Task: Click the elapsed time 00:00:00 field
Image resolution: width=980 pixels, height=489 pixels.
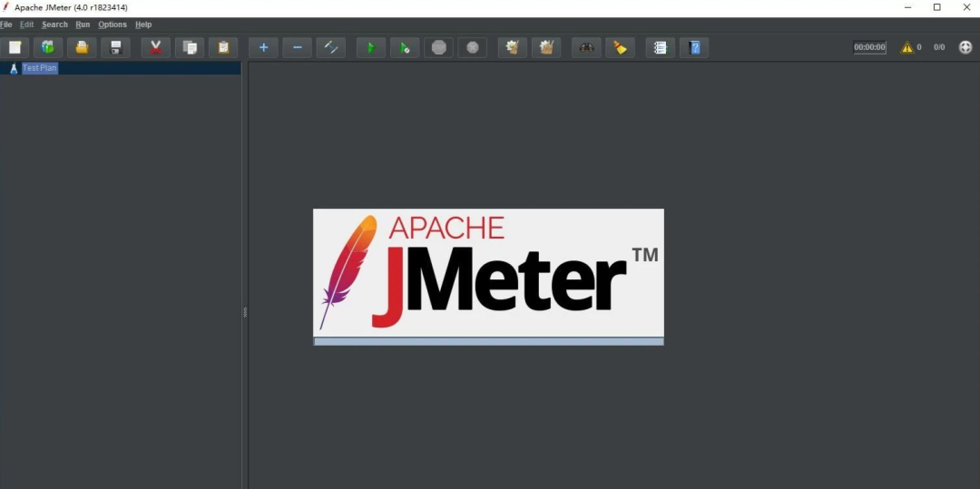Action: [x=869, y=47]
